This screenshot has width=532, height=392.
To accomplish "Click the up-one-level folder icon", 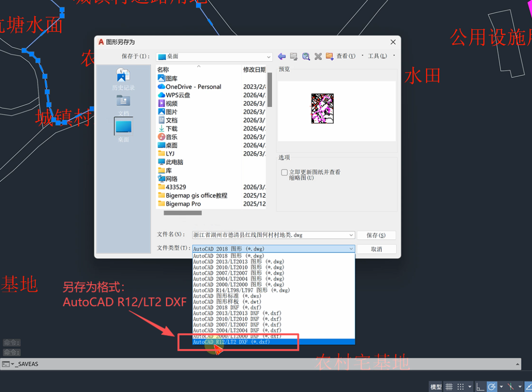I will (x=294, y=56).
